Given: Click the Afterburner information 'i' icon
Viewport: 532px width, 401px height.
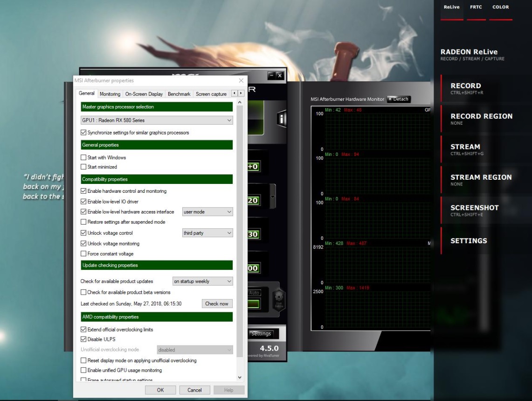Looking at the screenshot, I should 281,119.
